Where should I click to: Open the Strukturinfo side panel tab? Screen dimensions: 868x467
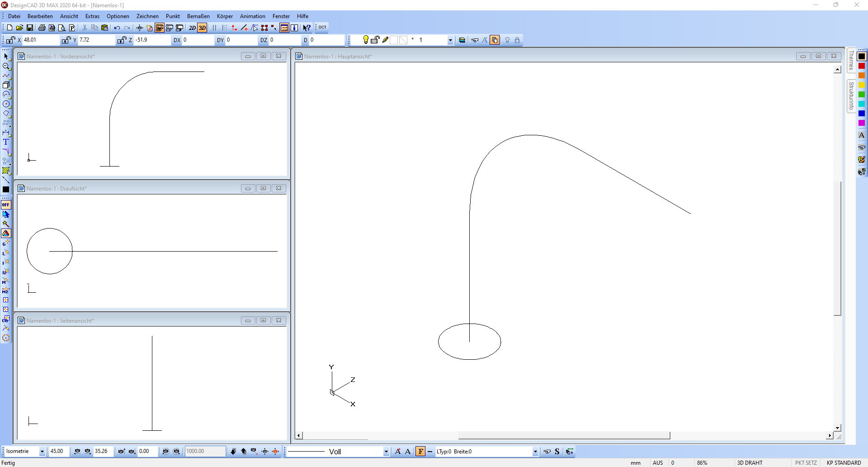pyautogui.click(x=851, y=96)
